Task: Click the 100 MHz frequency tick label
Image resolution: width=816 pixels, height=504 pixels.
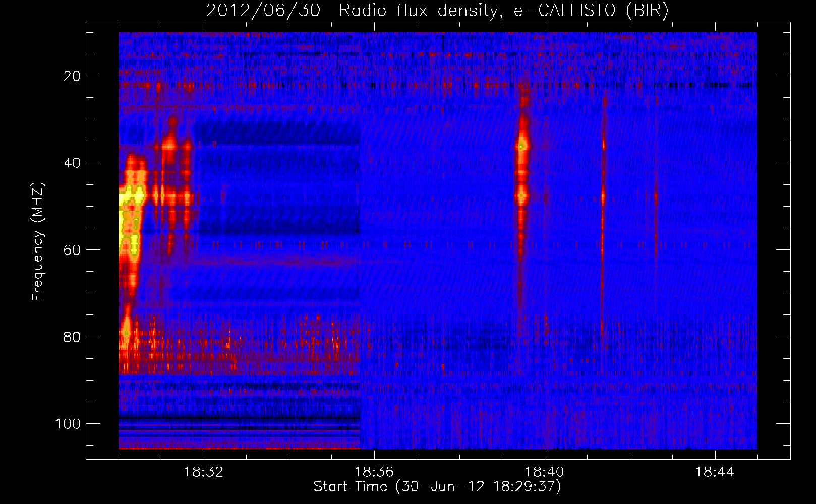Action: pos(68,424)
